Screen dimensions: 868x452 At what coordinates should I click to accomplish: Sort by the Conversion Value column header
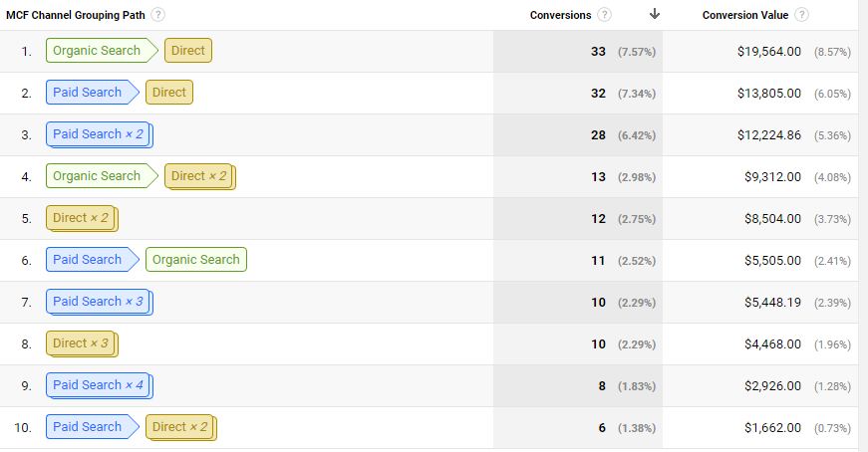pyautogui.click(x=744, y=15)
